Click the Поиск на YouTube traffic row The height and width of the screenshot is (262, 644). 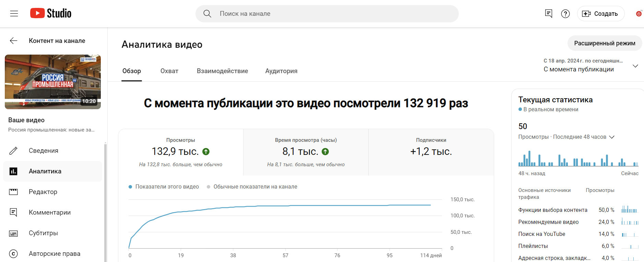click(578, 234)
